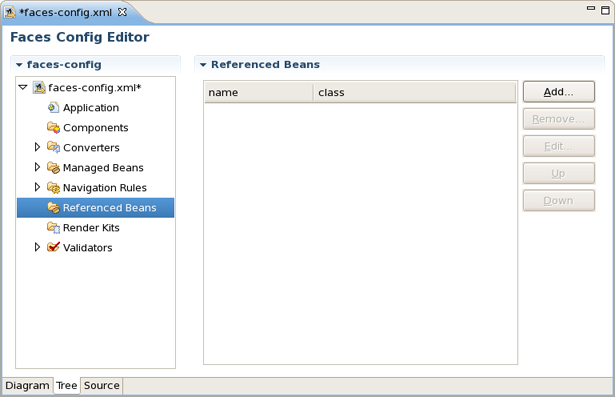The height and width of the screenshot is (397, 615).
Task: Minimize the editor pane
Action: point(591,8)
